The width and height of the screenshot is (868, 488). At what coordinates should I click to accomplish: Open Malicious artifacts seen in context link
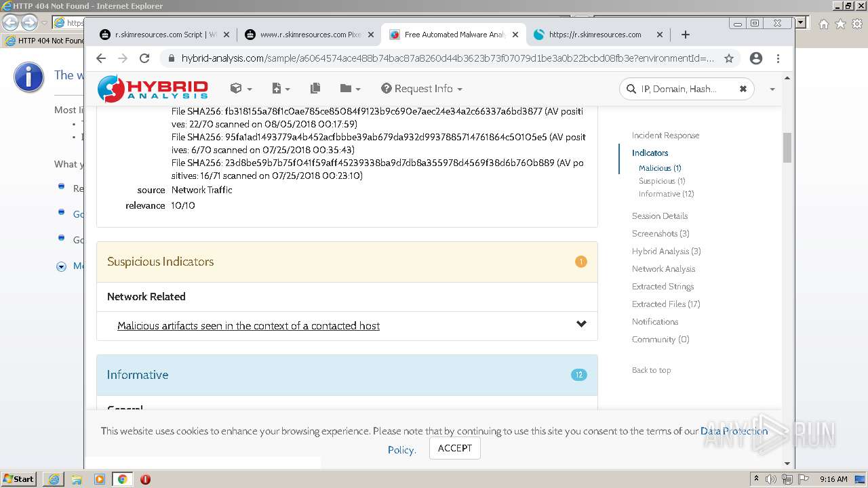248,326
